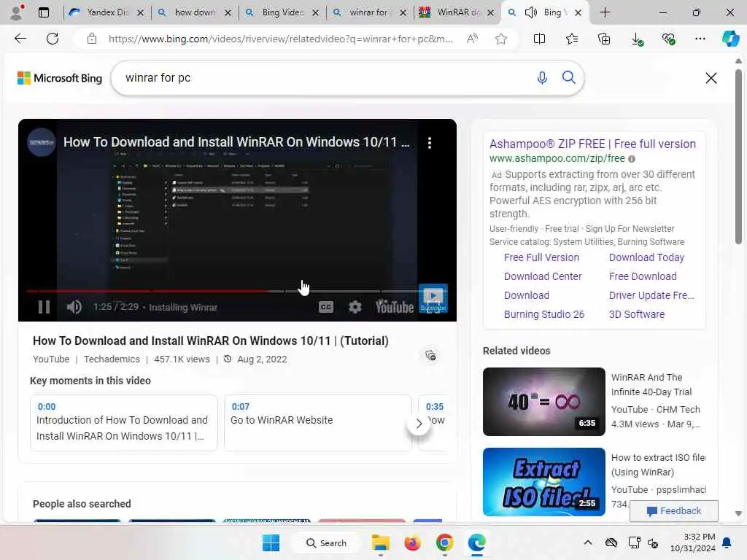Open video more options three dots
747x560 pixels.
coord(430,143)
